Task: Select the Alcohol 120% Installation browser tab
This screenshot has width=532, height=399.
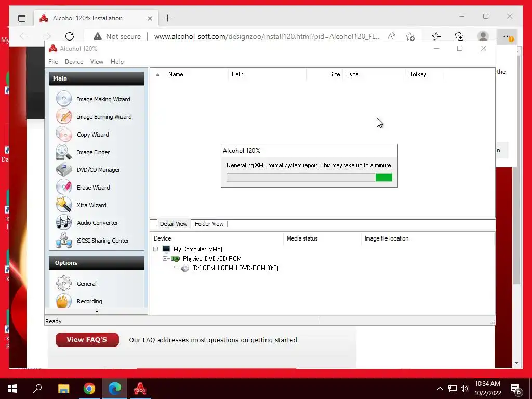Action: pyautogui.click(x=96, y=18)
